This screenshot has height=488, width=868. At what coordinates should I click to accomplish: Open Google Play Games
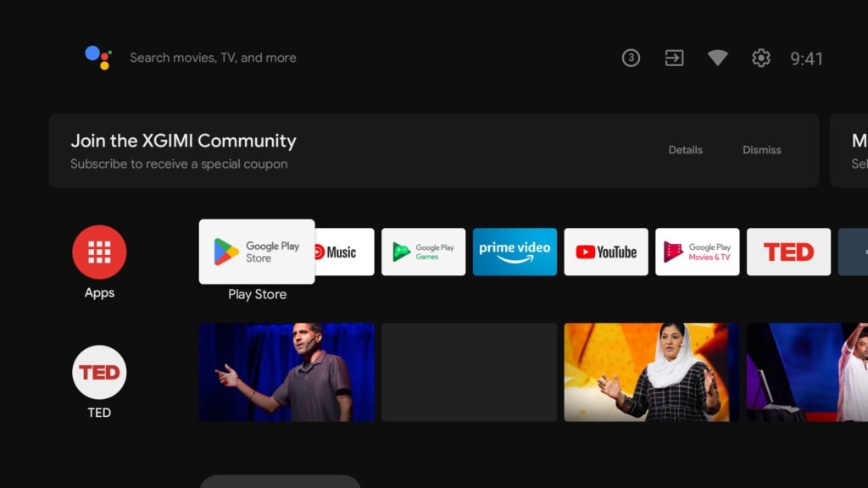coord(423,252)
